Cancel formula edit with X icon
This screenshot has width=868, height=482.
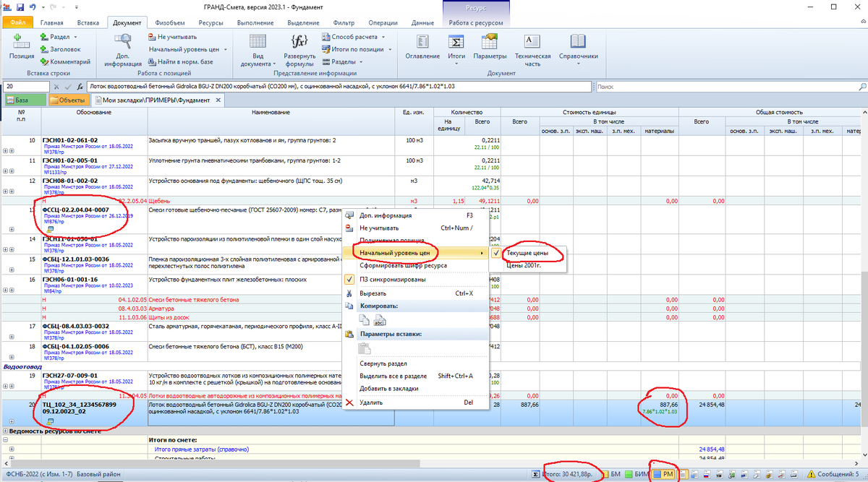[x=56, y=86]
